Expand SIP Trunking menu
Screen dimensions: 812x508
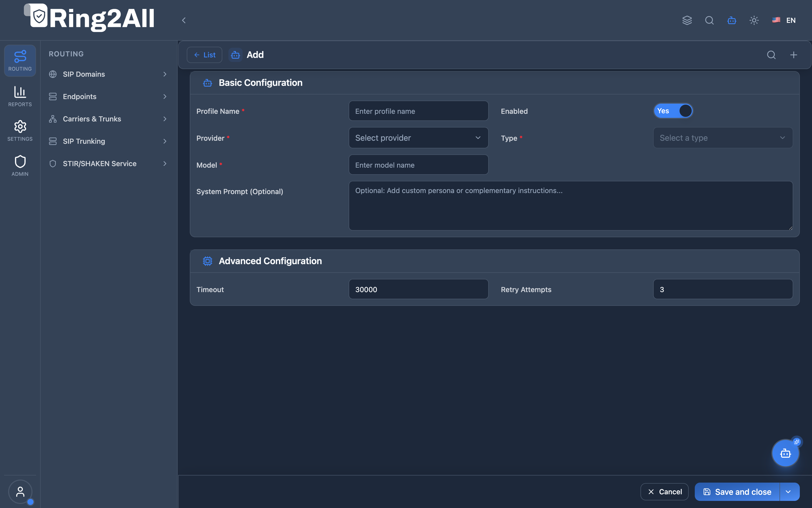click(x=108, y=141)
